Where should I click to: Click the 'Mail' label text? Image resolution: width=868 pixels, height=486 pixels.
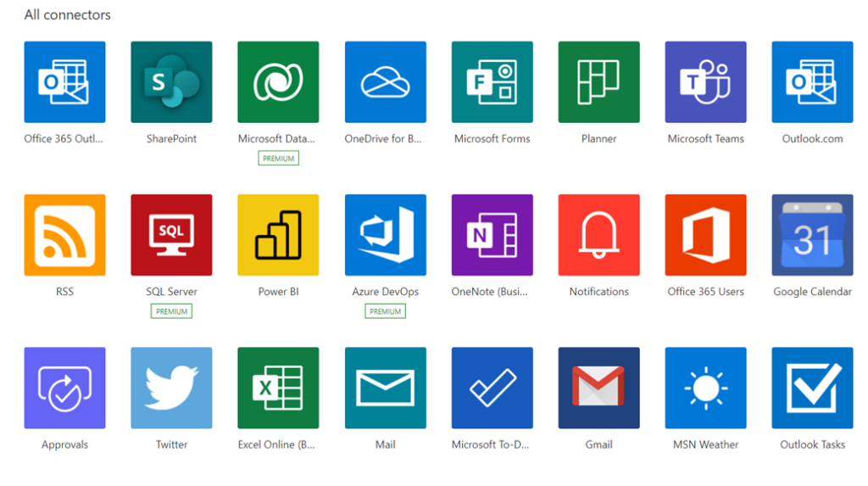tap(386, 444)
